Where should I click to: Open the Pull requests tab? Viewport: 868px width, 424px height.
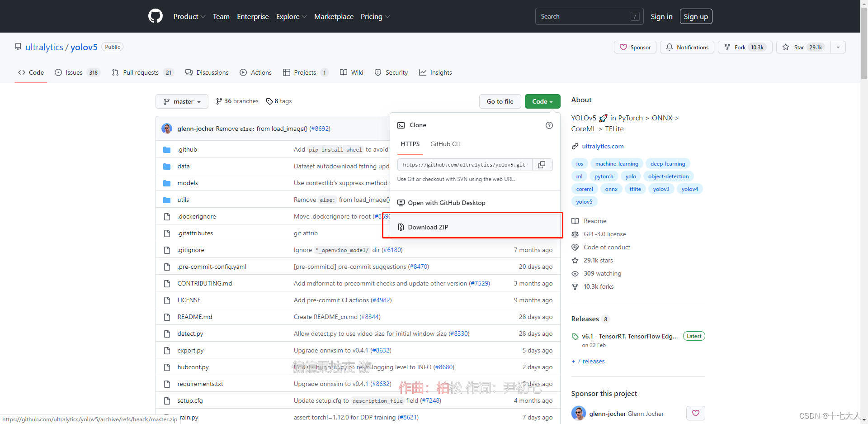(x=142, y=72)
